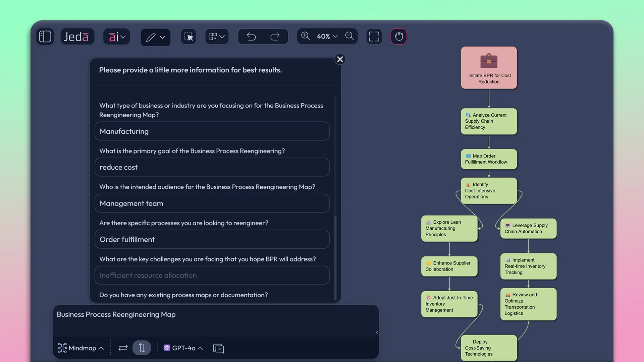Image resolution: width=644 pixels, height=362 pixels.
Task: Open the ai menu next to Jeda logo
Action: (x=116, y=37)
